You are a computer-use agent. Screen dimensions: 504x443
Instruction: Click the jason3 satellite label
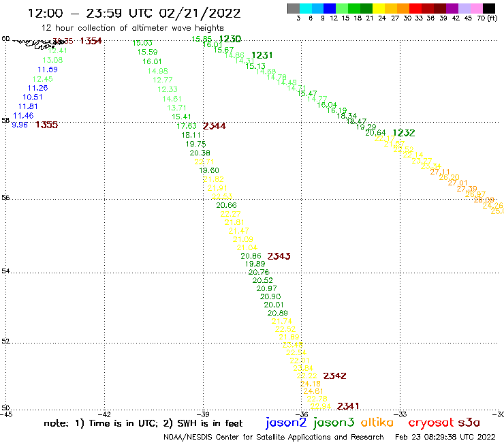pyautogui.click(x=334, y=423)
